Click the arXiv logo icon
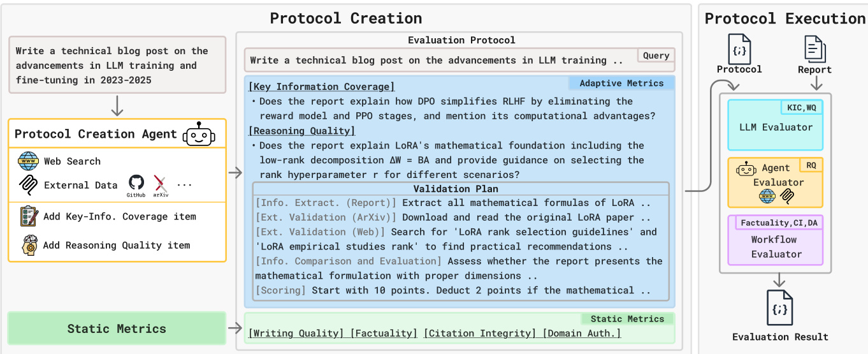 coord(161,184)
